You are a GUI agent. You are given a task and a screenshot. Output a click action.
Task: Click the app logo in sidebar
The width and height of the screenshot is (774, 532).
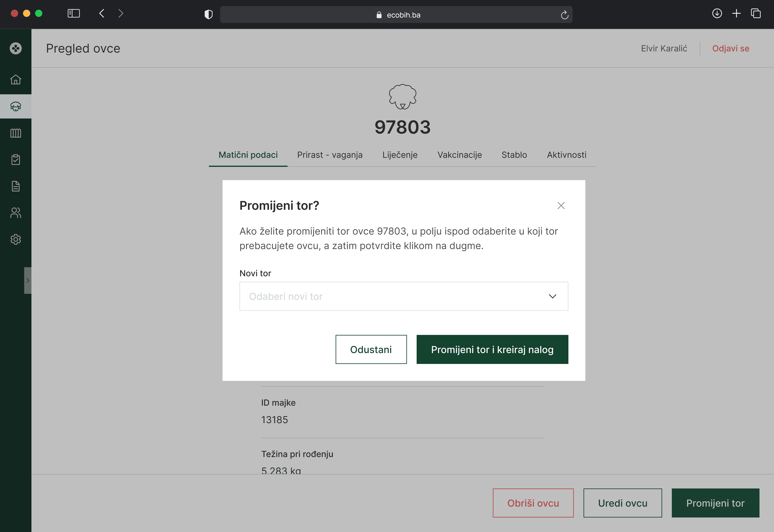point(16,48)
